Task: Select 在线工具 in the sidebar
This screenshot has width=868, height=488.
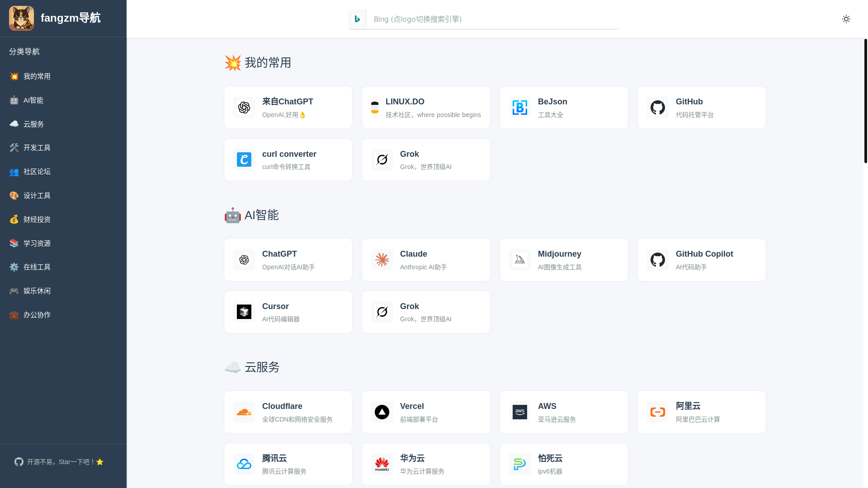Action: (x=63, y=267)
